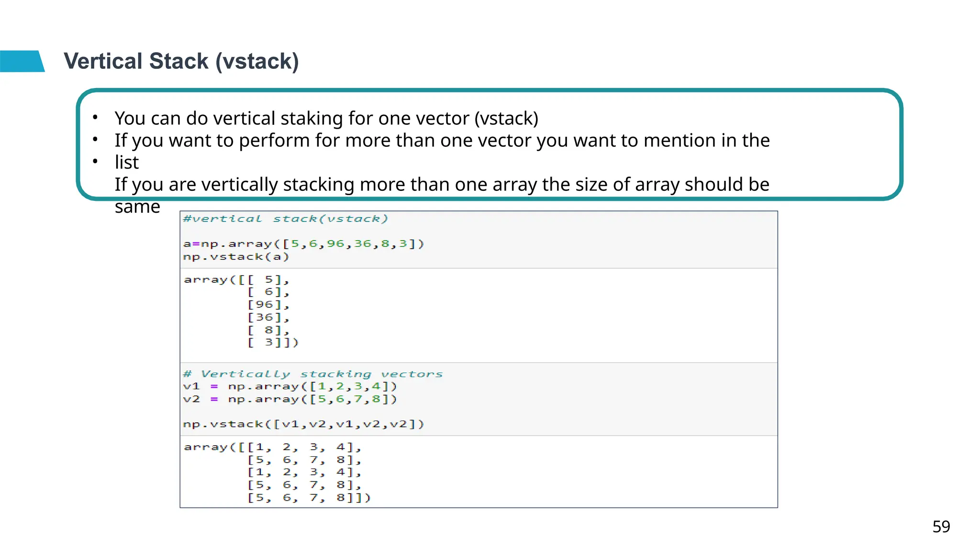The image size is (980, 551).
Task: Click the code line 'a=np.array([5,6,96,36,8,3])'
Action: pyautogui.click(x=303, y=244)
